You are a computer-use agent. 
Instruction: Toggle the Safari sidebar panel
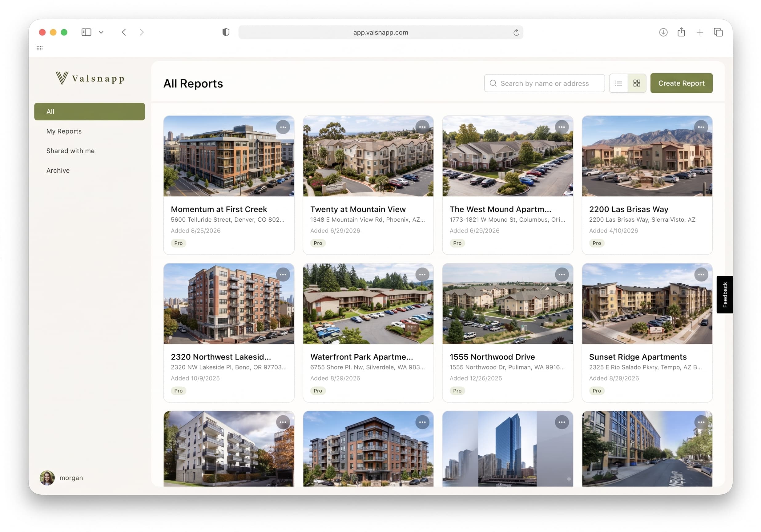coord(86,32)
